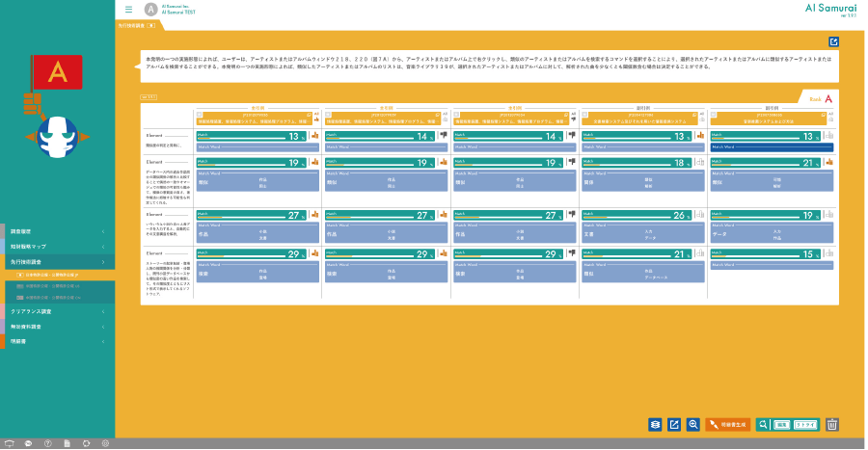Click the settings gear in bottom bar

tap(105, 443)
